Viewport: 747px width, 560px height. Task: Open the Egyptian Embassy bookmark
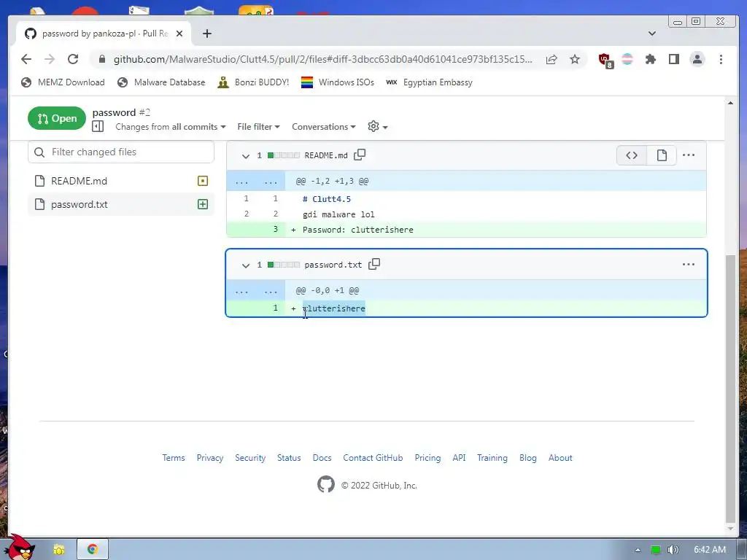(x=429, y=82)
